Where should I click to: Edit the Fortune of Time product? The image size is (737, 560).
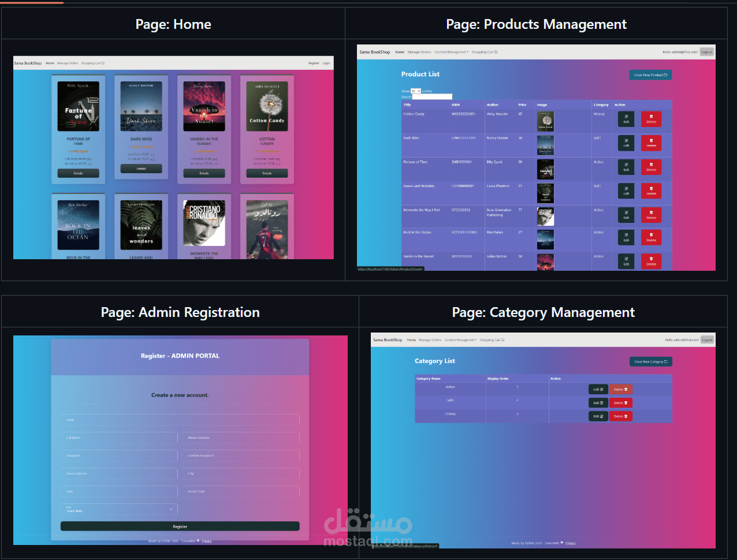(x=626, y=167)
